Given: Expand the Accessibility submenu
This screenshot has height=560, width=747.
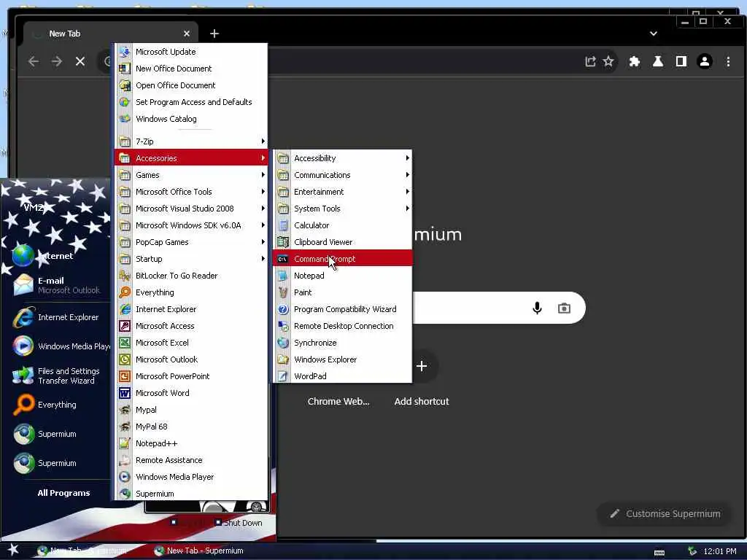Looking at the screenshot, I should pos(342,158).
